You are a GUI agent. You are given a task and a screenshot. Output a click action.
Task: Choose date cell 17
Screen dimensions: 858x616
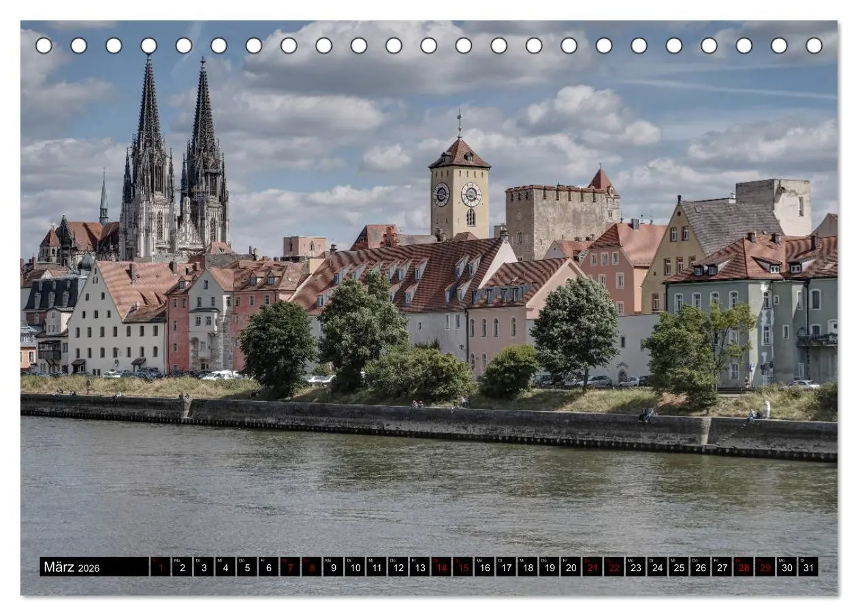pyautogui.click(x=505, y=567)
